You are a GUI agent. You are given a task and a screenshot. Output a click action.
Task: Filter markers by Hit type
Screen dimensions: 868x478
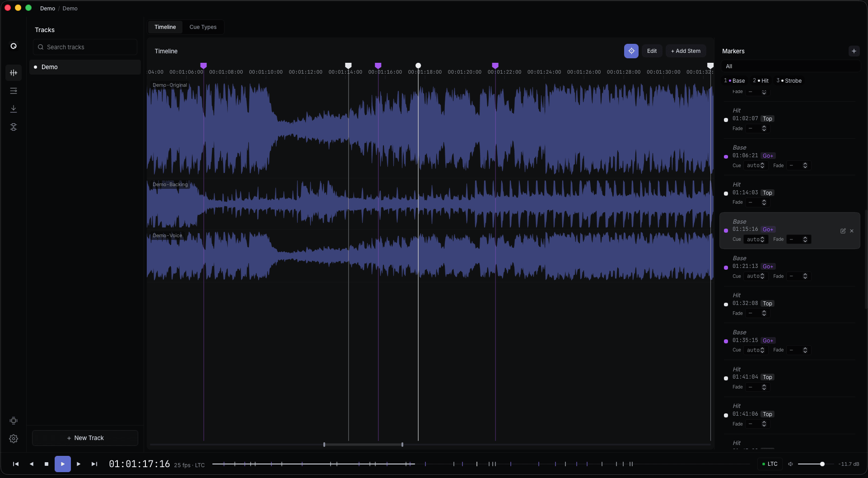(x=761, y=81)
